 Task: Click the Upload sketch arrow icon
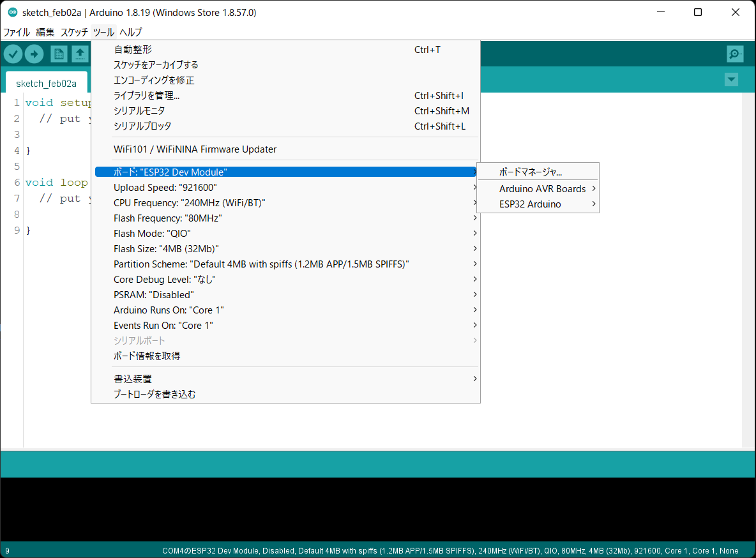click(34, 54)
